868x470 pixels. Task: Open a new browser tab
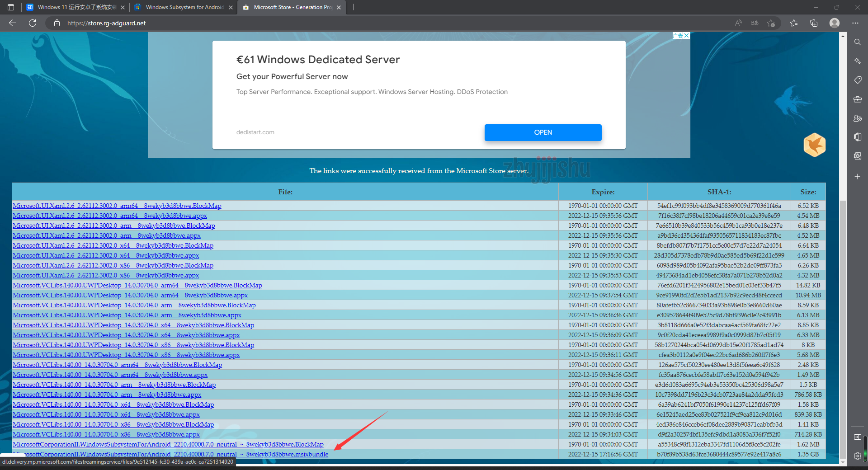(x=354, y=7)
